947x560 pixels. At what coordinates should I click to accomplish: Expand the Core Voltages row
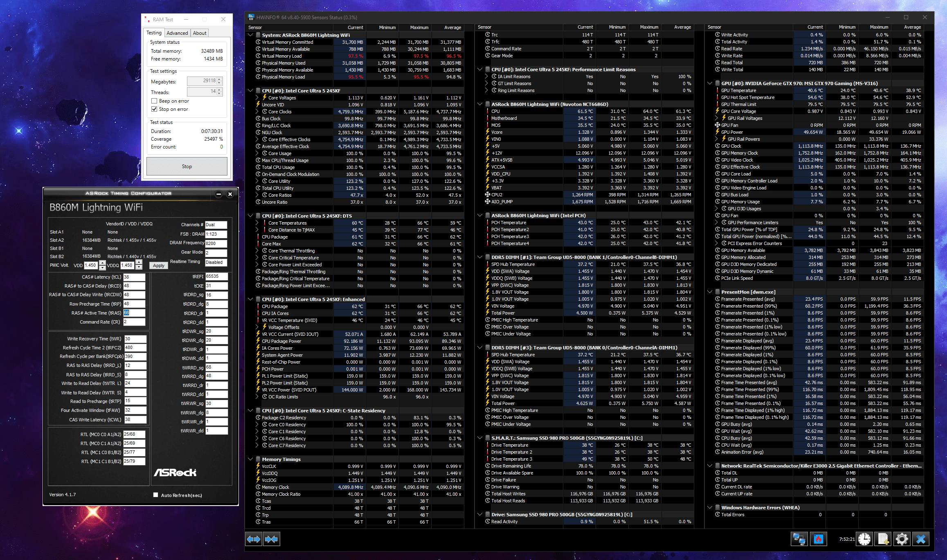point(257,98)
